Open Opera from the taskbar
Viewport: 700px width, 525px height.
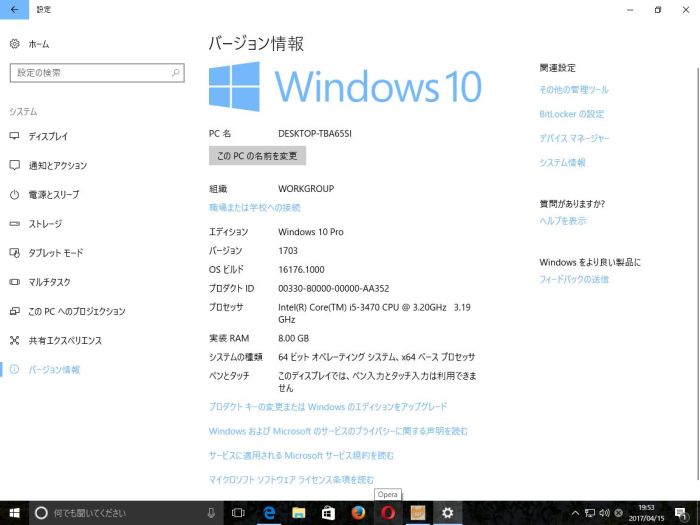[387, 513]
